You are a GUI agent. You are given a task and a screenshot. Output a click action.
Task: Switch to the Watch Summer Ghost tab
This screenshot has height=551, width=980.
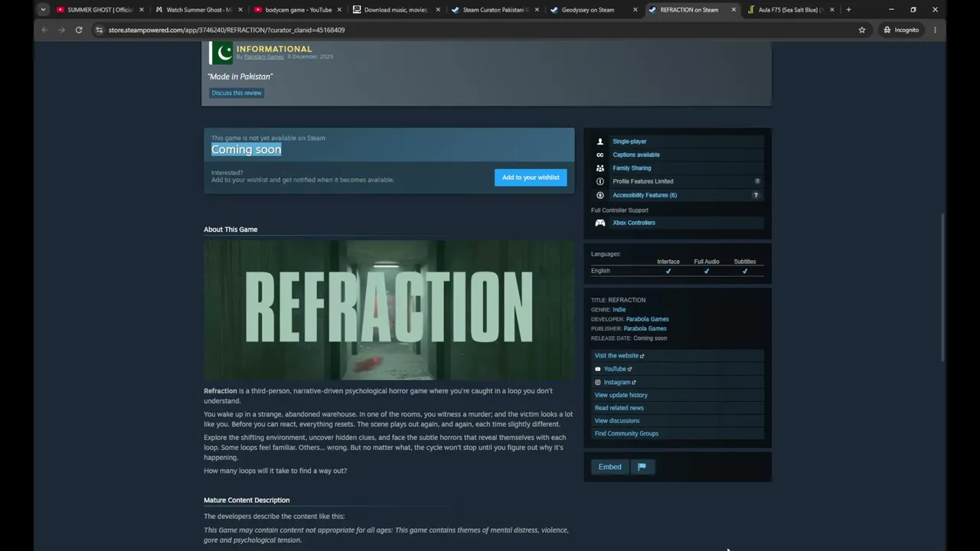click(198, 10)
